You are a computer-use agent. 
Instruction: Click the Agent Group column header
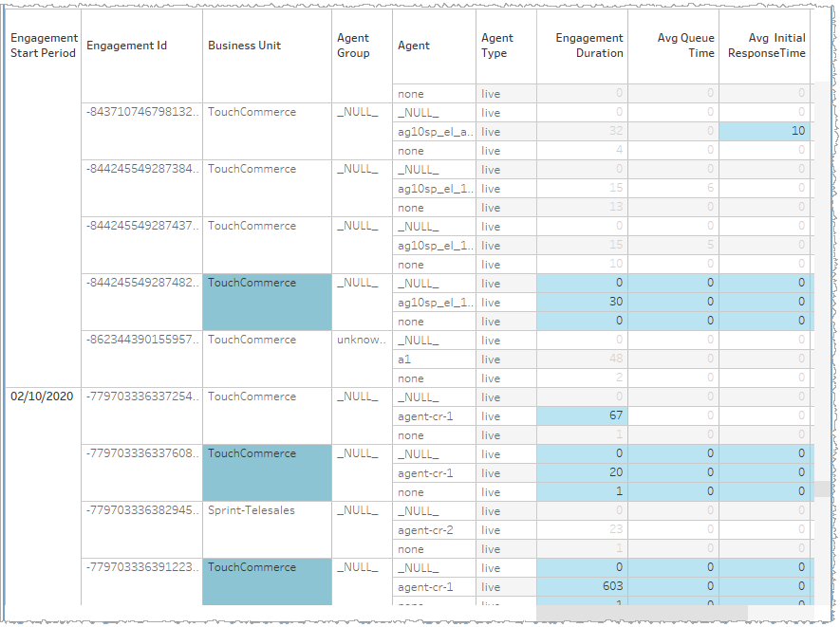tap(360, 45)
